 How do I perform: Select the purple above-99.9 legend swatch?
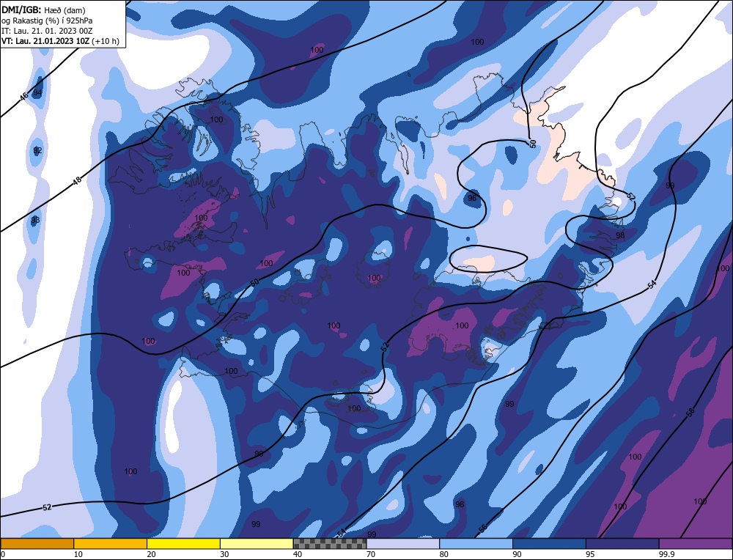tap(696, 543)
